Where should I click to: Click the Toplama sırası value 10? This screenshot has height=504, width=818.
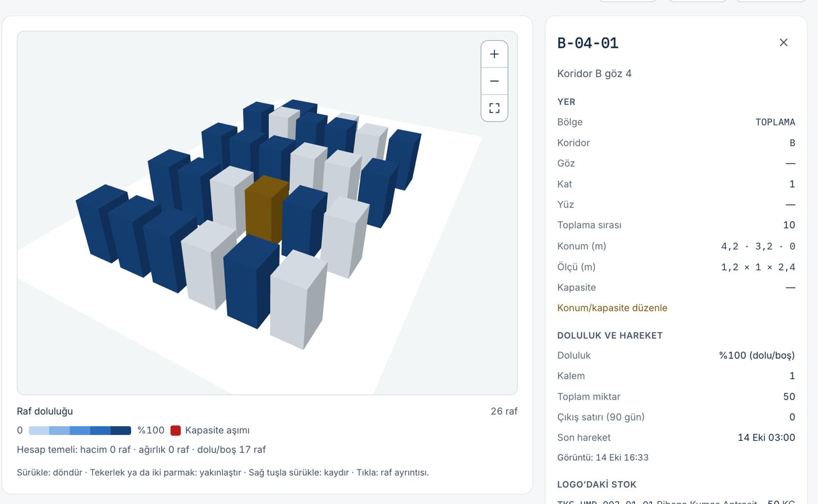(x=789, y=225)
